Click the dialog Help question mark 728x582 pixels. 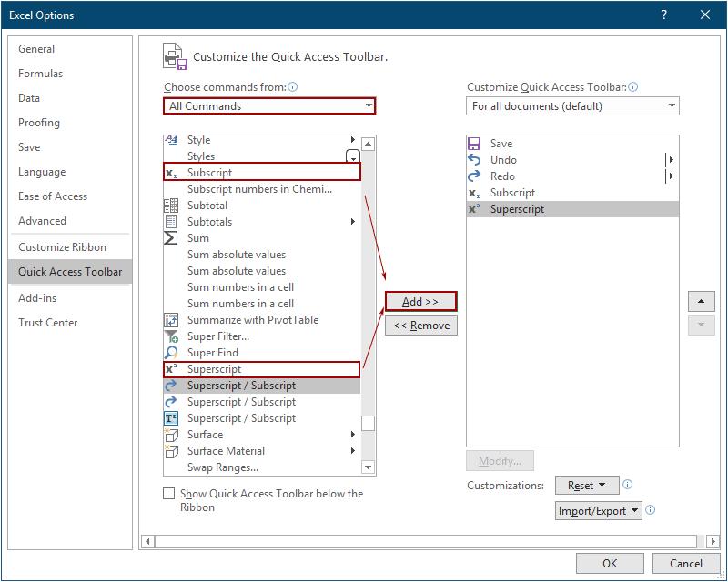[x=664, y=15]
